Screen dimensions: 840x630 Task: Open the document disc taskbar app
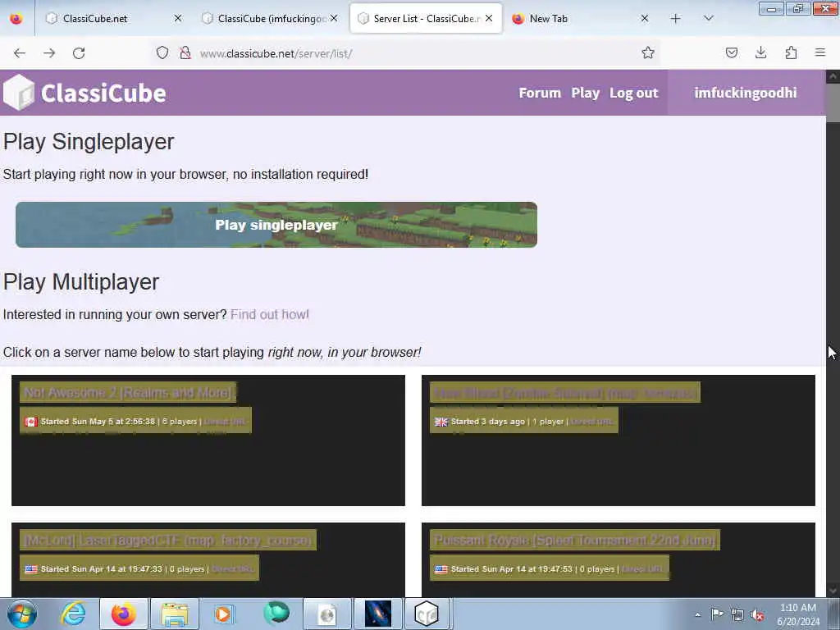pos(326,614)
